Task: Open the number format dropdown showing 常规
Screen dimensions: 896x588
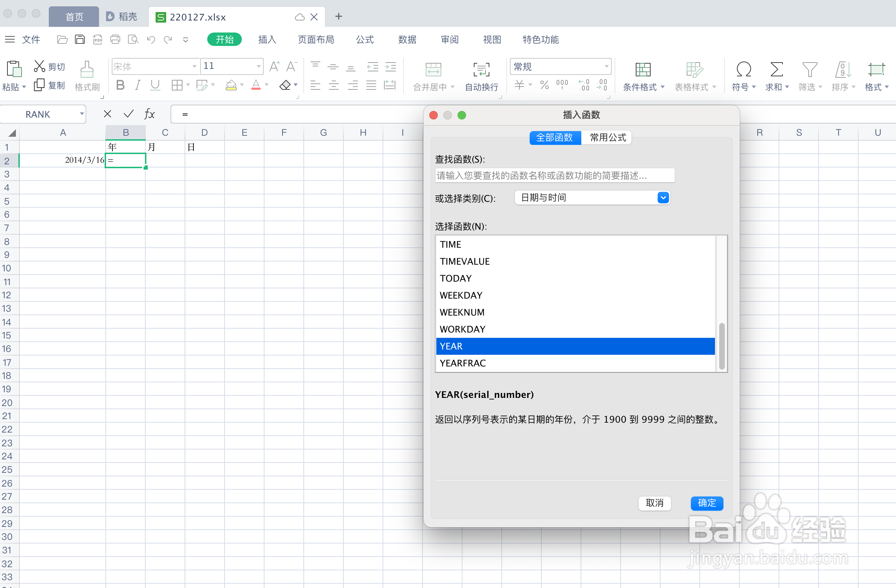Action: click(606, 66)
